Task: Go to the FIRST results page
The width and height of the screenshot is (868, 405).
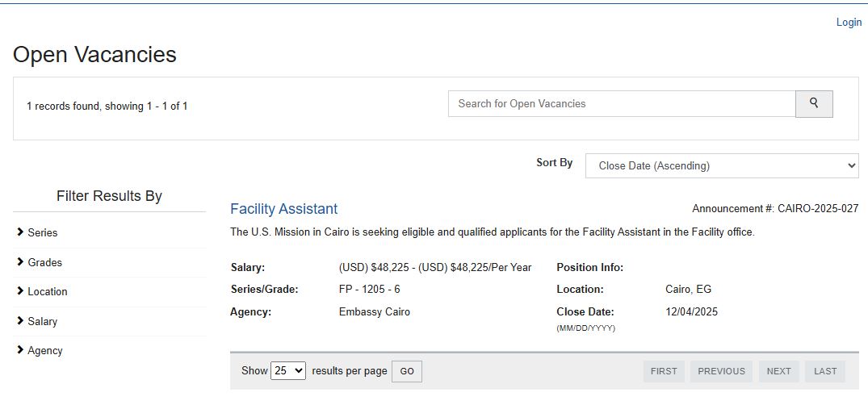Action: pyautogui.click(x=664, y=371)
